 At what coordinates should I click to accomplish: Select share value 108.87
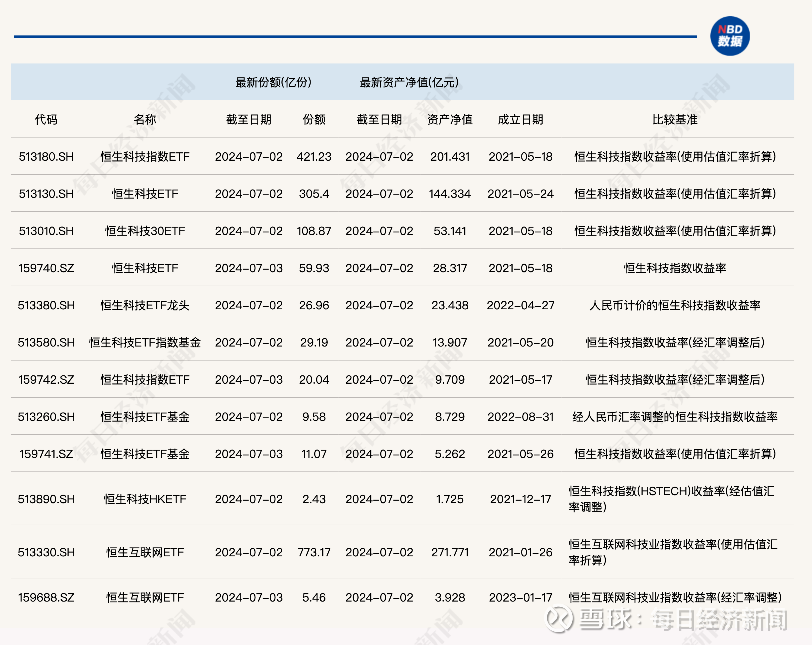click(314, 231)
